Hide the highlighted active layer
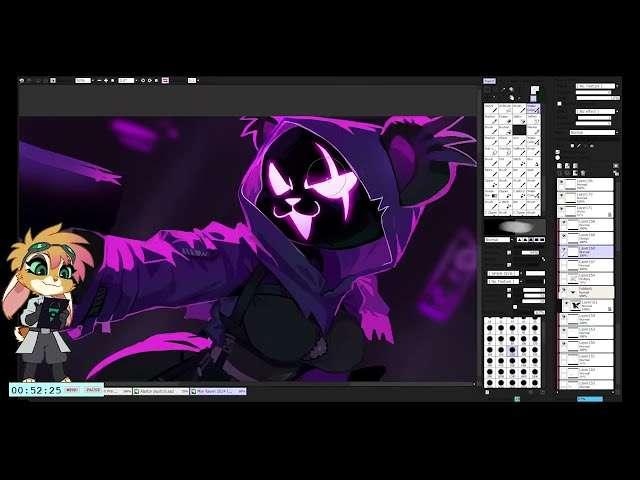The height and width of the screenshot is (480, 640). click(564, 249)
